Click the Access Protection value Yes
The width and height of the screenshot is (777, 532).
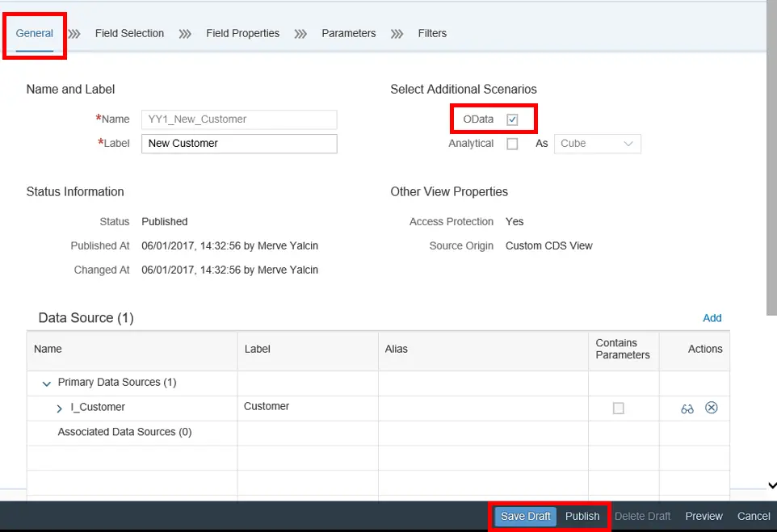tap(514, 221)
